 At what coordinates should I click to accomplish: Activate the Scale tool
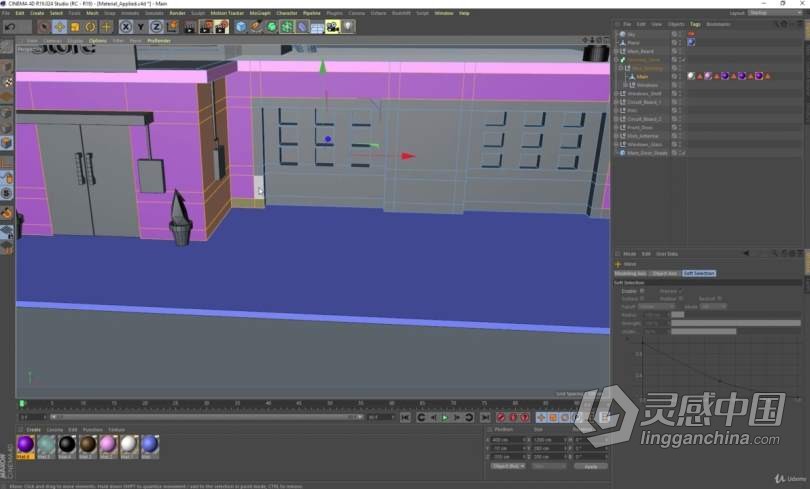(75, 27)
